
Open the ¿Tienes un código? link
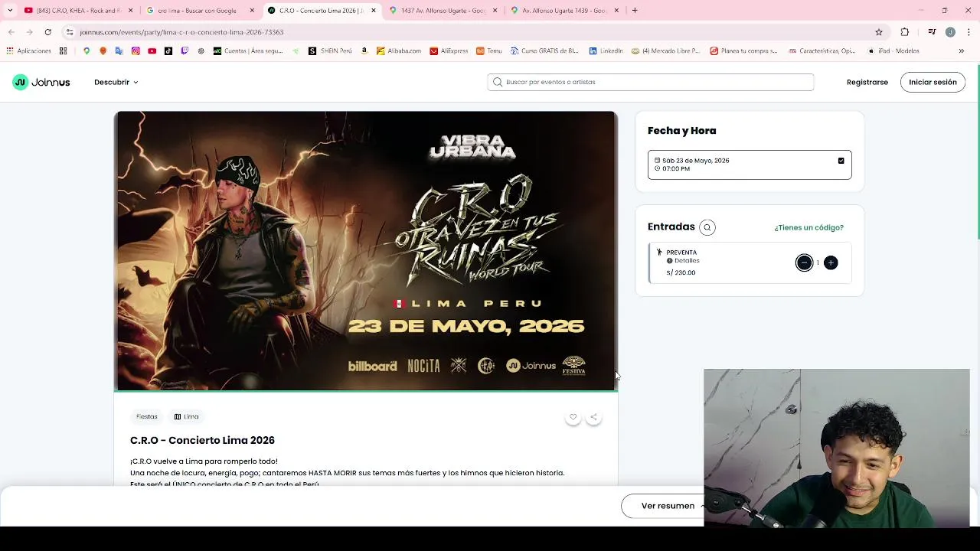(808, 227)
